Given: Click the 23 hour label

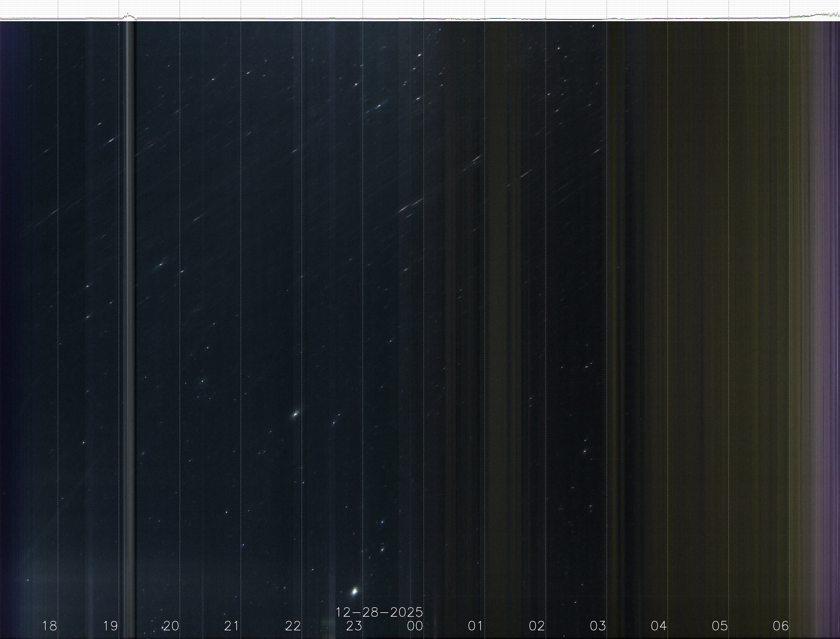Looking at the screenshot, I should click(354, 626).
